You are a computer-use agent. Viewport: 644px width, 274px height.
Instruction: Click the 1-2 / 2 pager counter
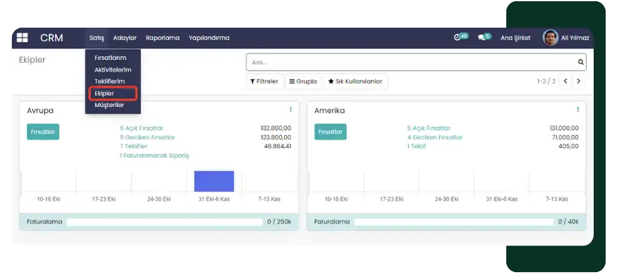coord(547,81)
